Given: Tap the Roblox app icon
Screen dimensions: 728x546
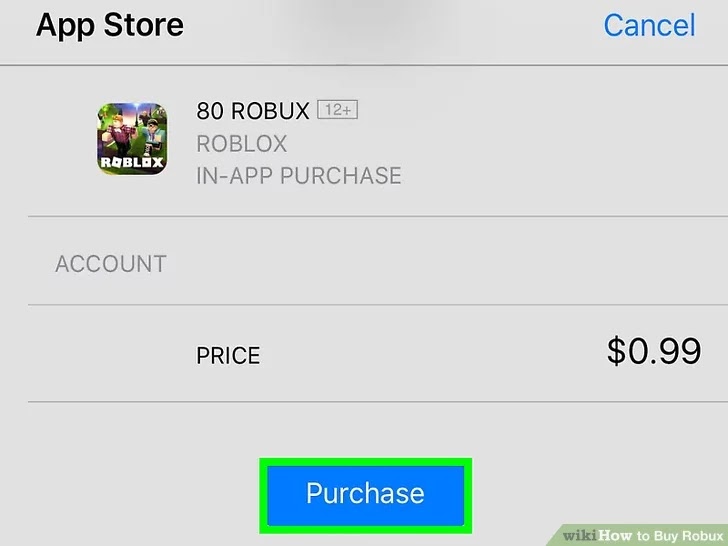Looking at the screenshot, I should click(132, 139).
